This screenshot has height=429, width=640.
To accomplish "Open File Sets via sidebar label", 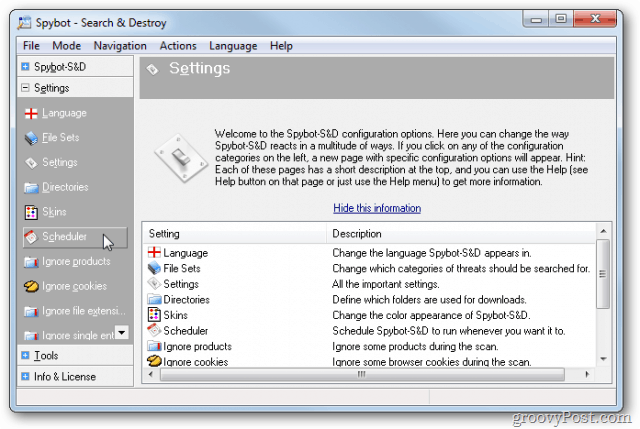I will point(61,138).
